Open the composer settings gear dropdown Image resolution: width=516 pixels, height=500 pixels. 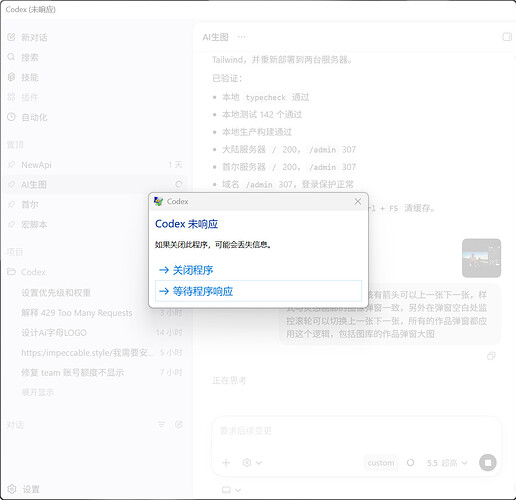click(x=253, y=463)
